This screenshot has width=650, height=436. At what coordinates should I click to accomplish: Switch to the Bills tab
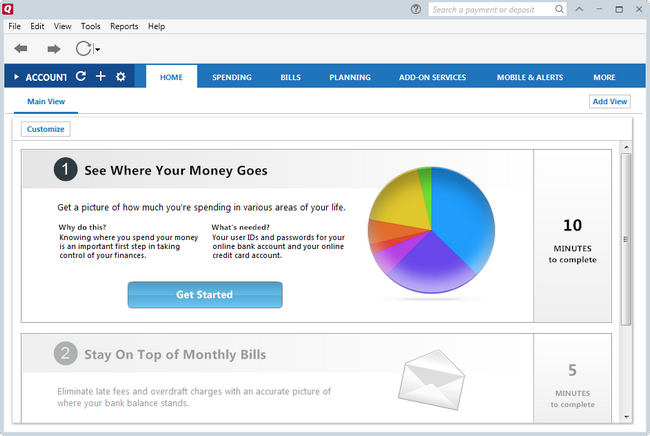point(290,77)
